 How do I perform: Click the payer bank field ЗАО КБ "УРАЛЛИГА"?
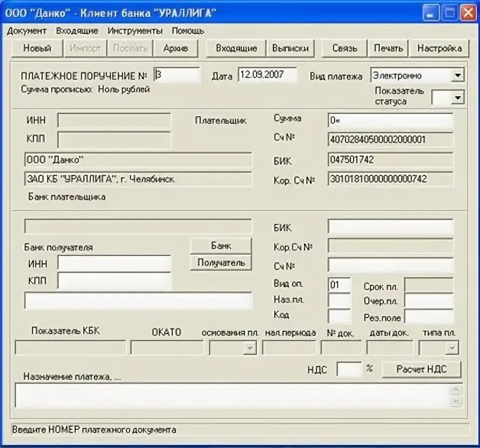[138, 179]
